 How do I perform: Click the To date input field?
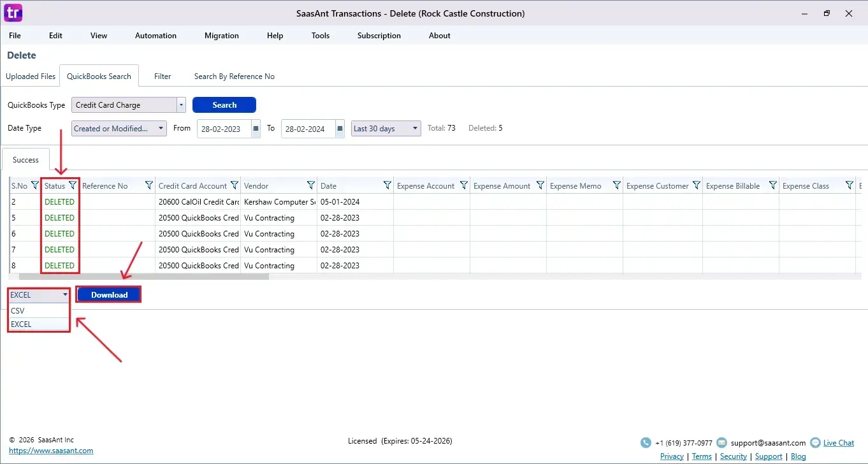[308, 128]
